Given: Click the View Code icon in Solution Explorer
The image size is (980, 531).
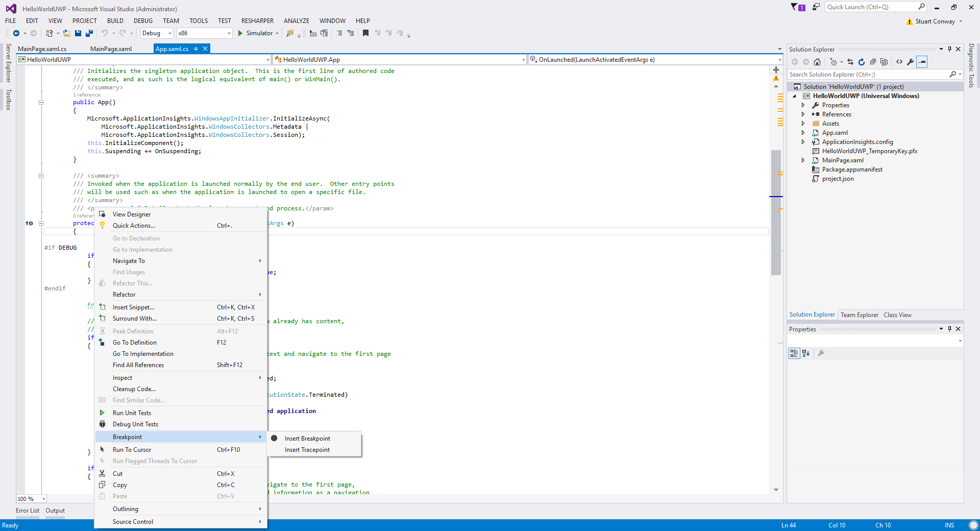Looking at the screenshot, I should click(899, 62).
